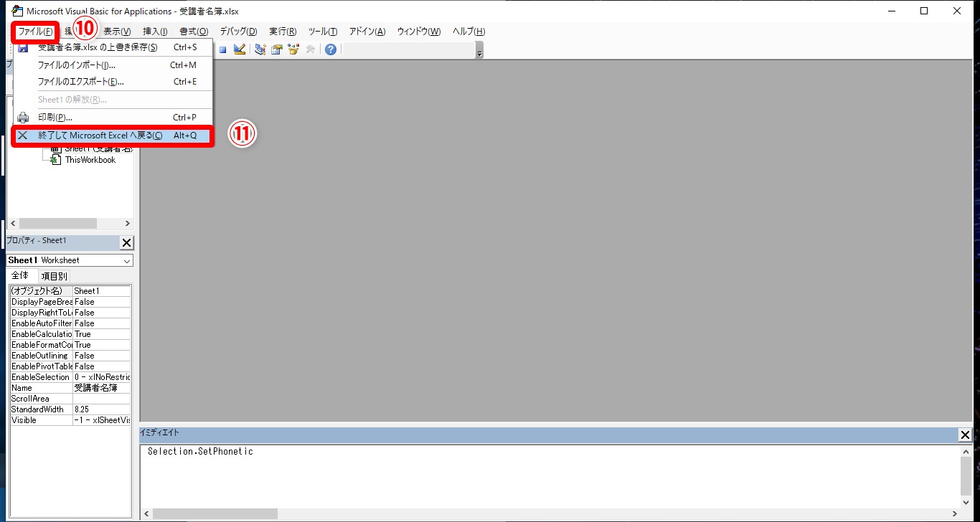This screenshot has width=980, height=522.
Task: Click the project tree horizontal scrollbar thumb
Action: [x=58, y=223]
